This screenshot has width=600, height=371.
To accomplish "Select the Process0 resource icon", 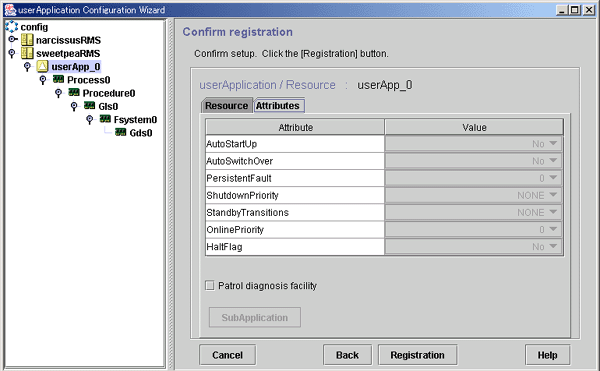I will 59,80.
